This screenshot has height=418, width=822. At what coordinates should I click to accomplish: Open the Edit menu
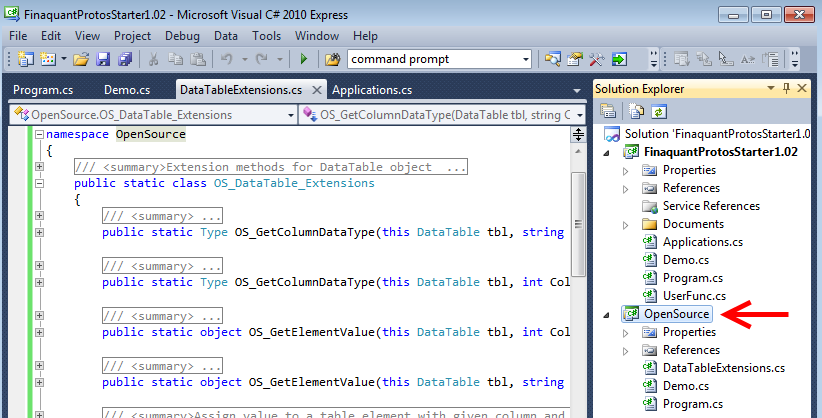(x=51, y=36)
